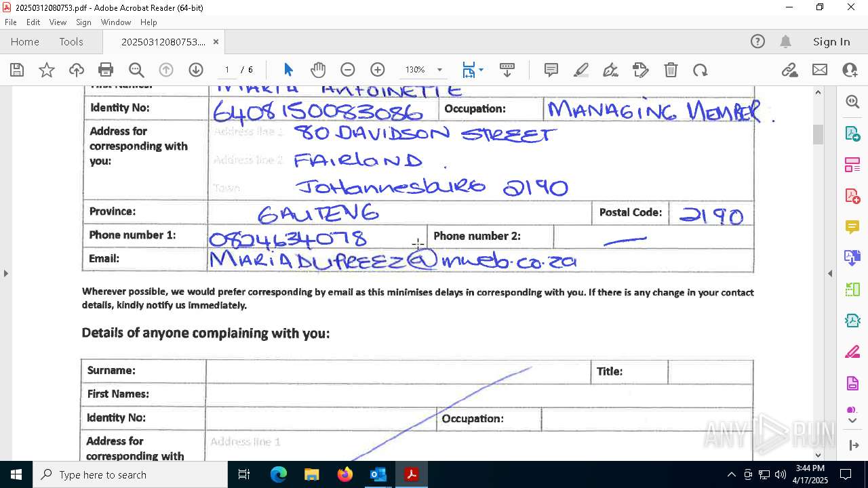
Task: Activate the hand pan tool
Action: point(318,70)
